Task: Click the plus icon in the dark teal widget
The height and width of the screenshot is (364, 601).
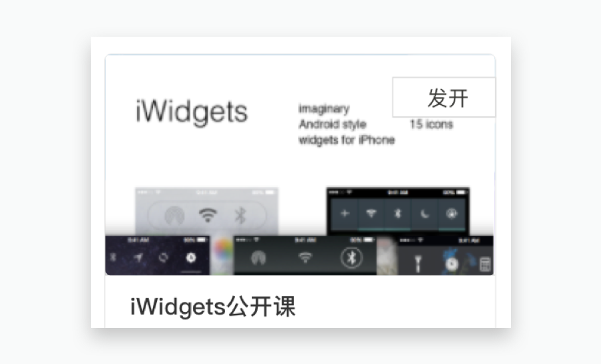Action: tap(345, 214)
